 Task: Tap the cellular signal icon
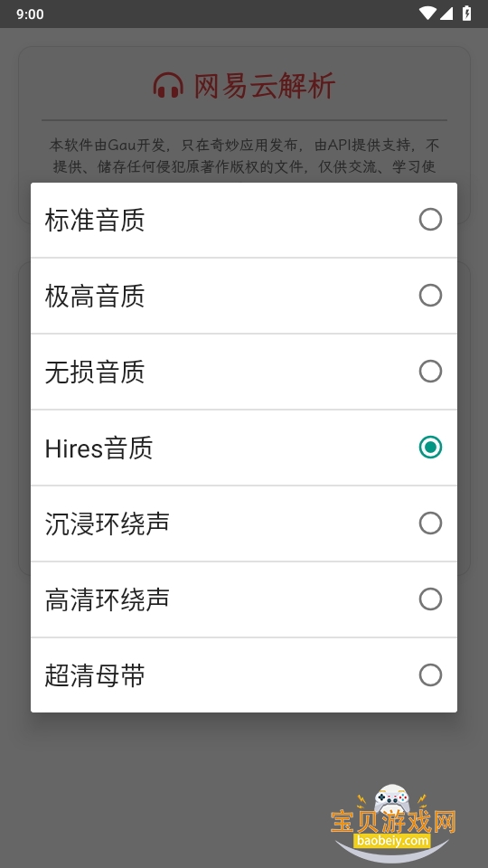[446, 14]
